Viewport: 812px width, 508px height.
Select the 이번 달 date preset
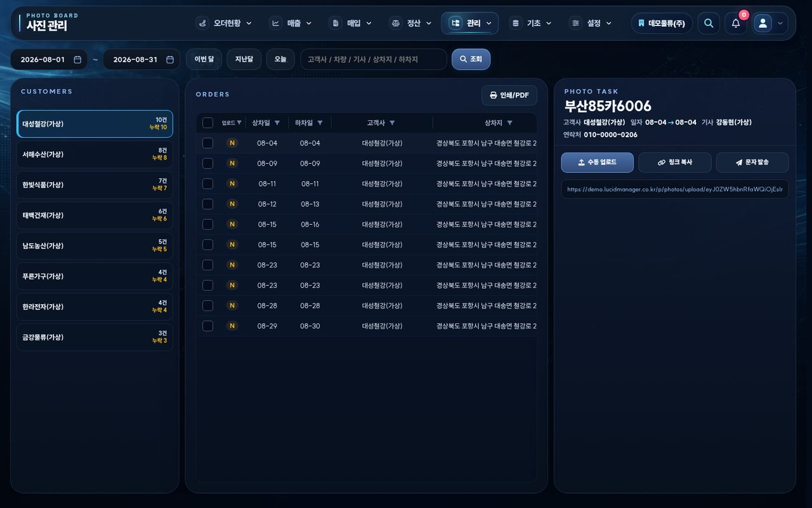click(x=204, y=59)
